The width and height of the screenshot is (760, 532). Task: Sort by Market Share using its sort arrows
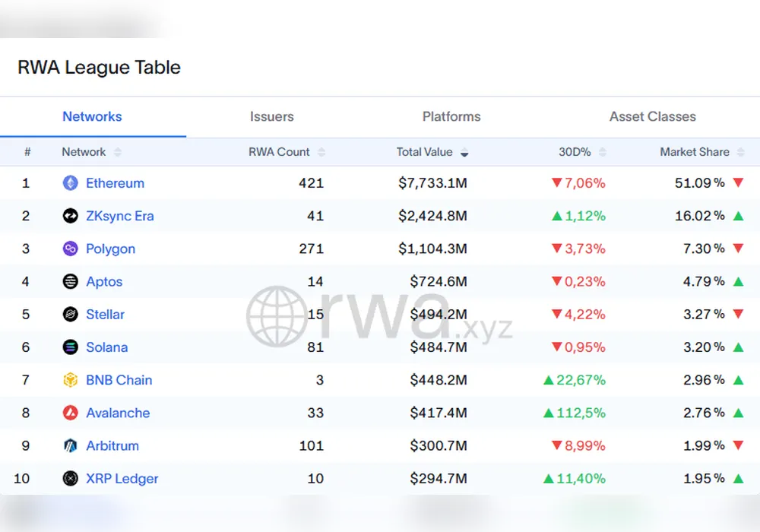click(740, 152)
